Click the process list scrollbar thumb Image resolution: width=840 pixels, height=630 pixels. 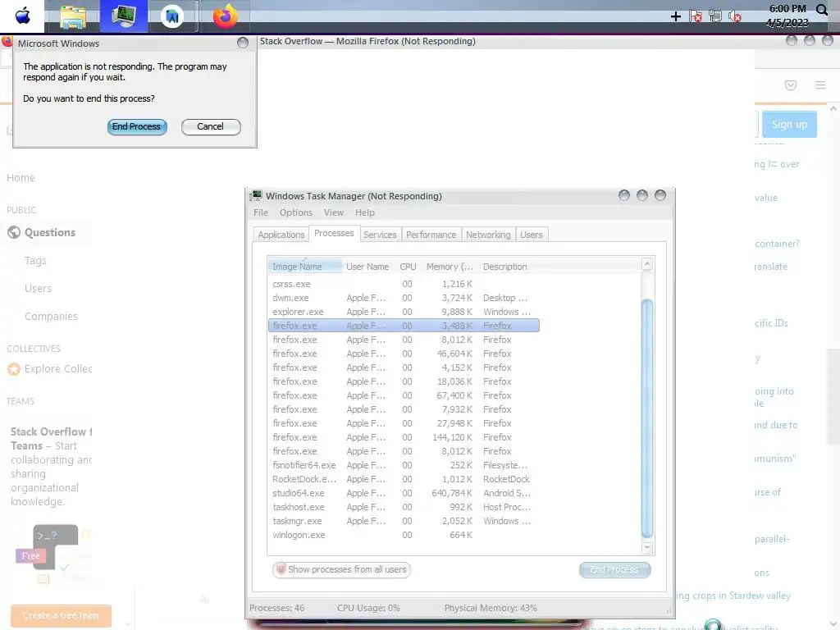(x=646, y=418)
